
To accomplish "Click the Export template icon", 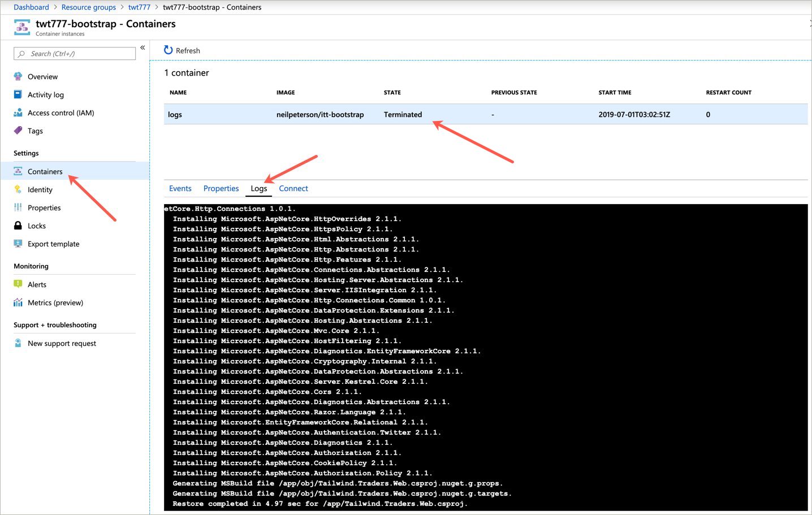I will [x=18, y=244].
